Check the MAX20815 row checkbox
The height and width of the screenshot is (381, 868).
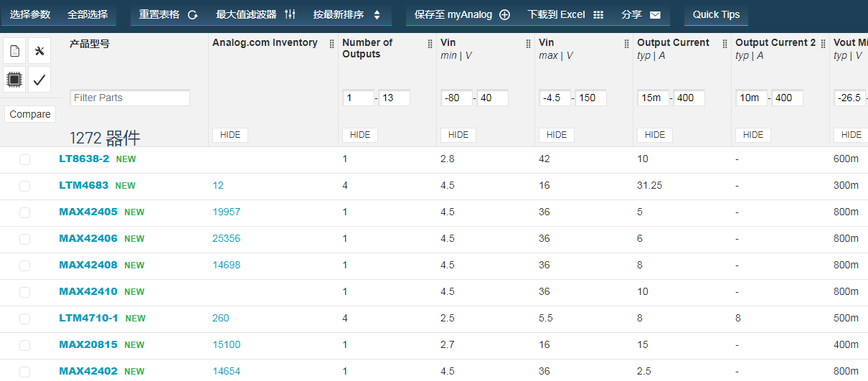25,345
